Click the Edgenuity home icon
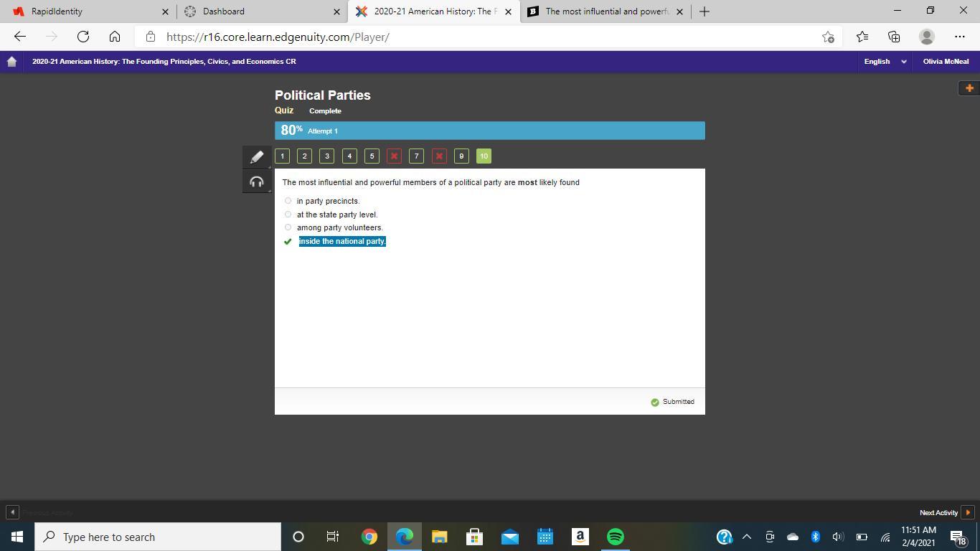The width and height of the screenshot is (980, 551). point(11,62)
